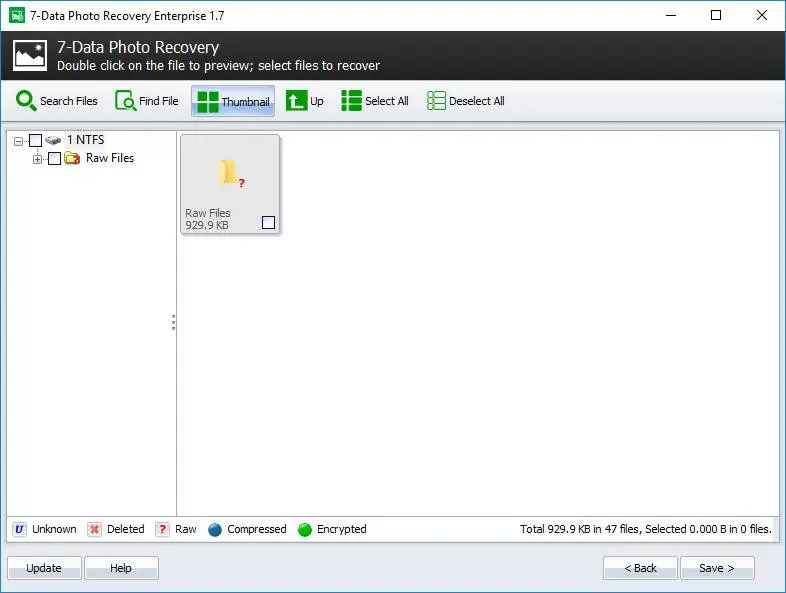Click the Raw legend question-mark icon
This screenshot has width=786, height=593.
(162, 529)
